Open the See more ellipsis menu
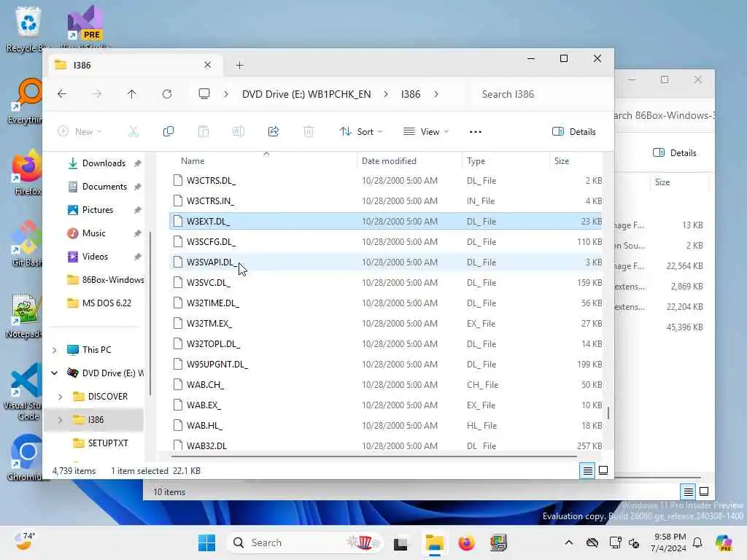 [476, 131]
